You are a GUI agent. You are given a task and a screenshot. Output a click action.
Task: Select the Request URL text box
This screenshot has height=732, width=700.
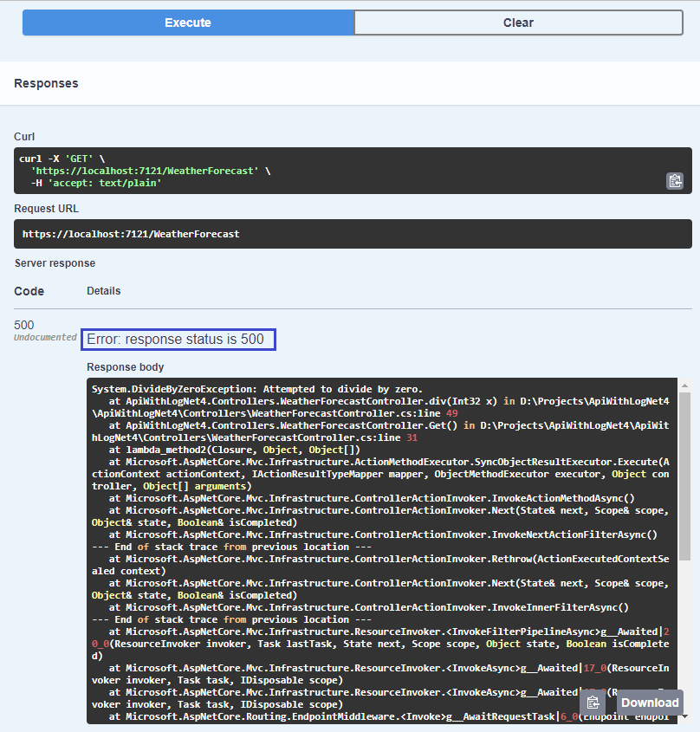[x=353, y=234]
